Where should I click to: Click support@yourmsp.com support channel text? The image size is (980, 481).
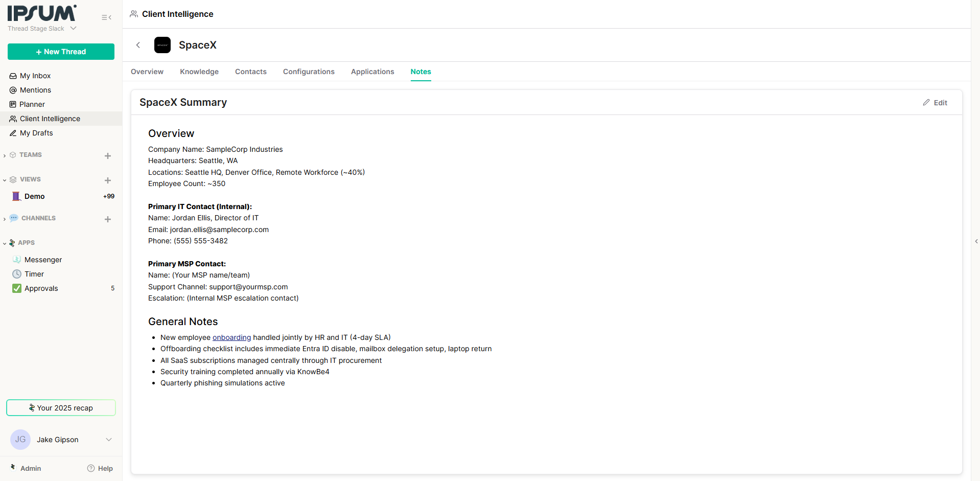(x=248, y=287)
